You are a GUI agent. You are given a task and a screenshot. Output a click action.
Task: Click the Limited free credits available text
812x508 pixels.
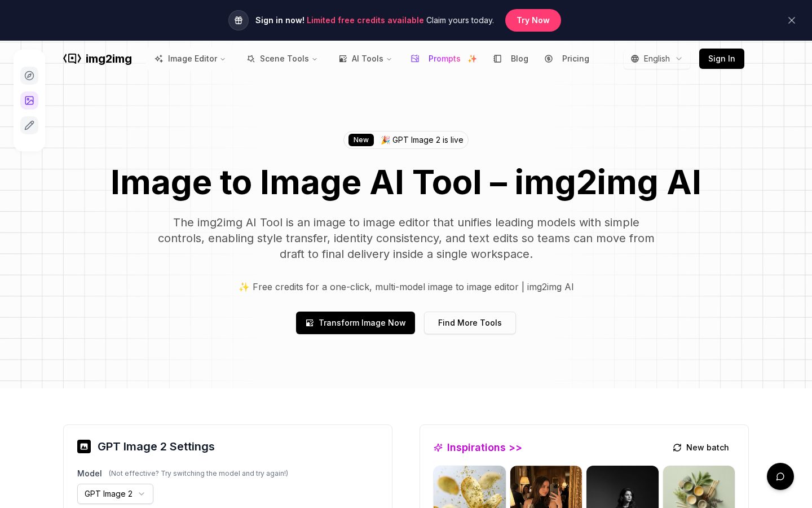click(x=365, y=20)
